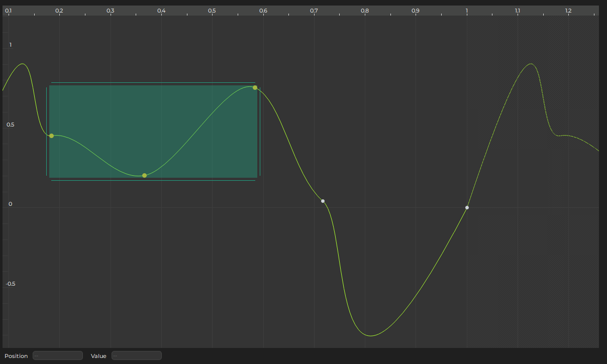Click the 1.0 marking on the timeline ruler
Viewport: 607px width, 364px height.
[x=466, y=10]
